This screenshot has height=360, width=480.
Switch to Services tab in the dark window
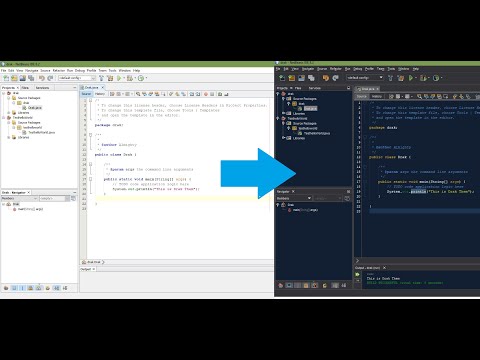pyautogui.click(x=314, y=88)
